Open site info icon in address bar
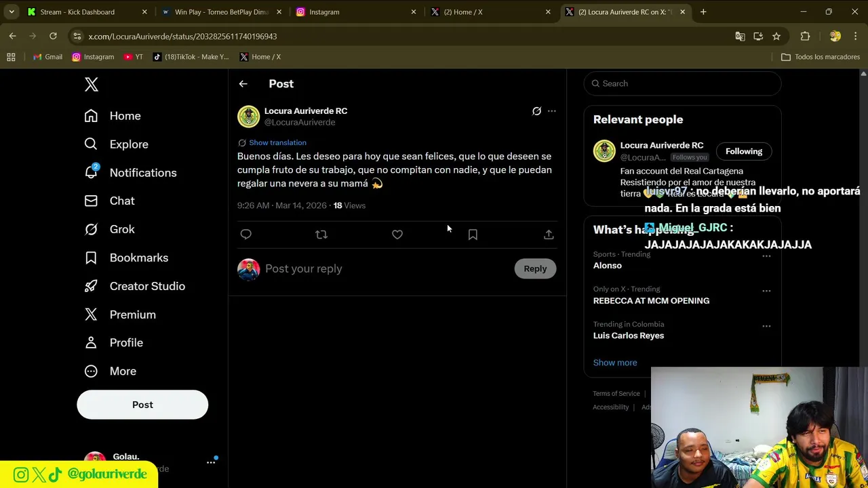 tap(77, 36)
